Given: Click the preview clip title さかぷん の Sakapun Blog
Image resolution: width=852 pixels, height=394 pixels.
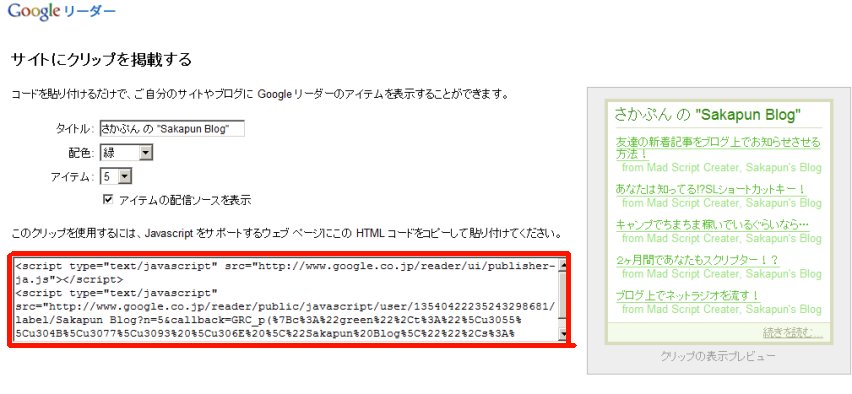Looking at the screenshot, I should (x=708, y=115).
